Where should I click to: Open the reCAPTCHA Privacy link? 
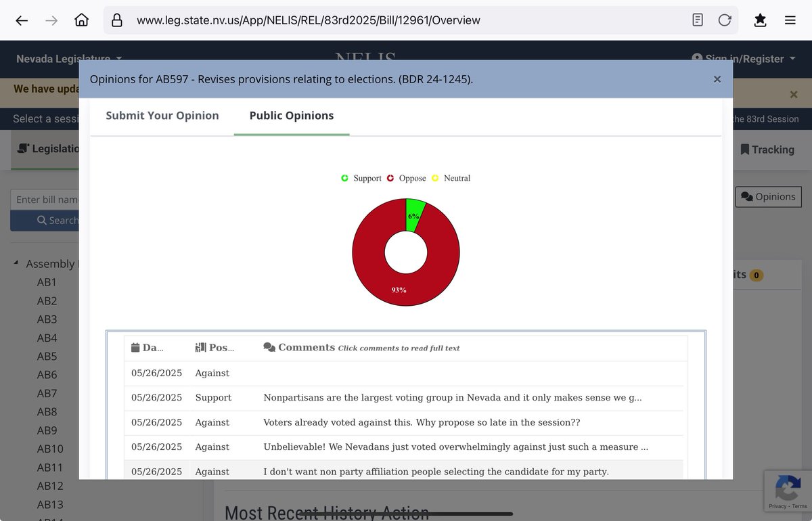(777, 507)
